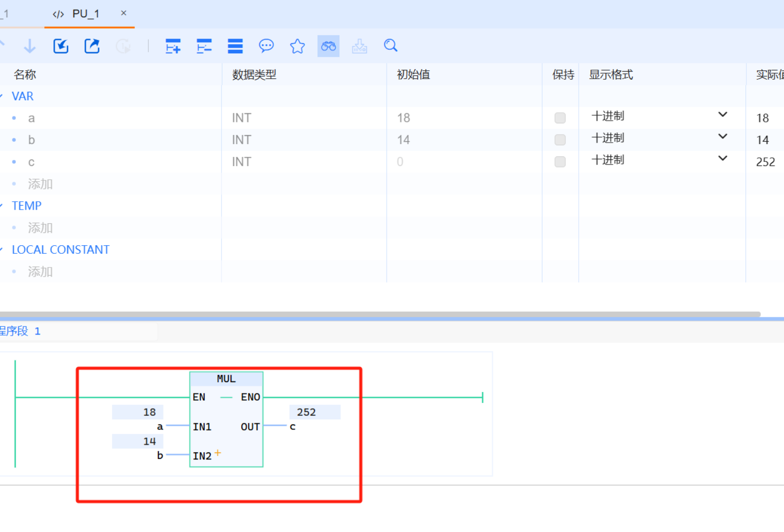Open display format dropdown for variable b
The image size is (784, 532).
tap(722, 137)
